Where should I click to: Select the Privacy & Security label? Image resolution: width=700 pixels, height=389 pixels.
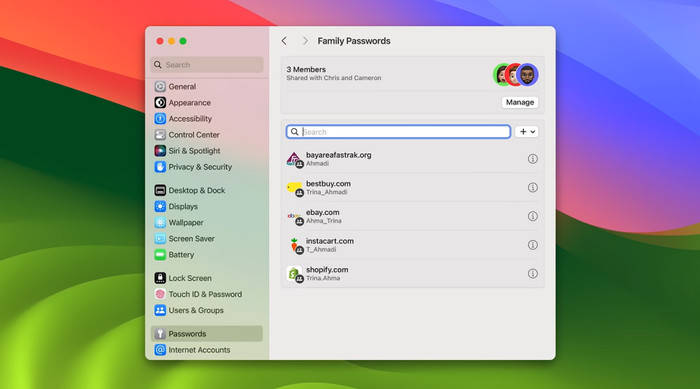[x=200, y=167]
